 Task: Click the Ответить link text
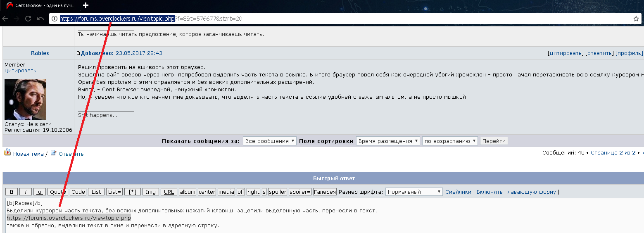(71, 154)
